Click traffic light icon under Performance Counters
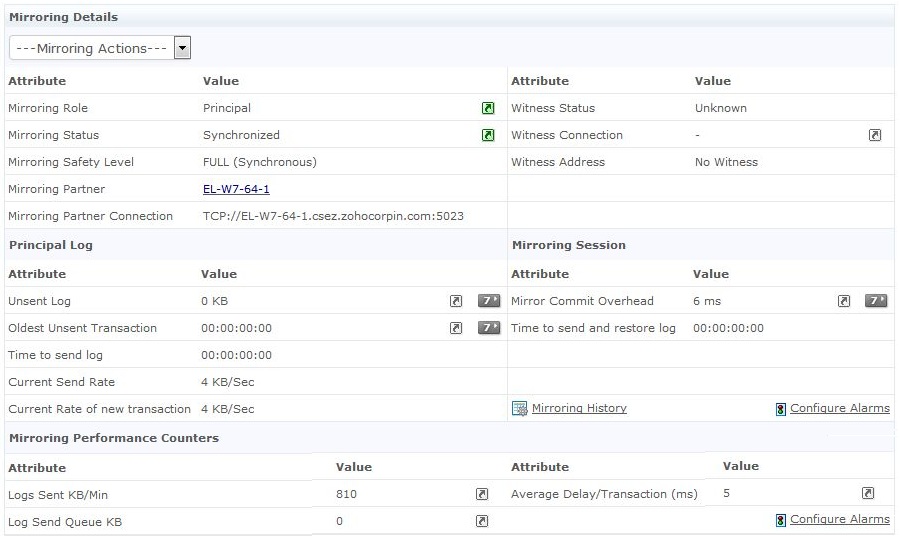This screenshot has width=900, height=536. pyautogui.click(x=780, y=520)
